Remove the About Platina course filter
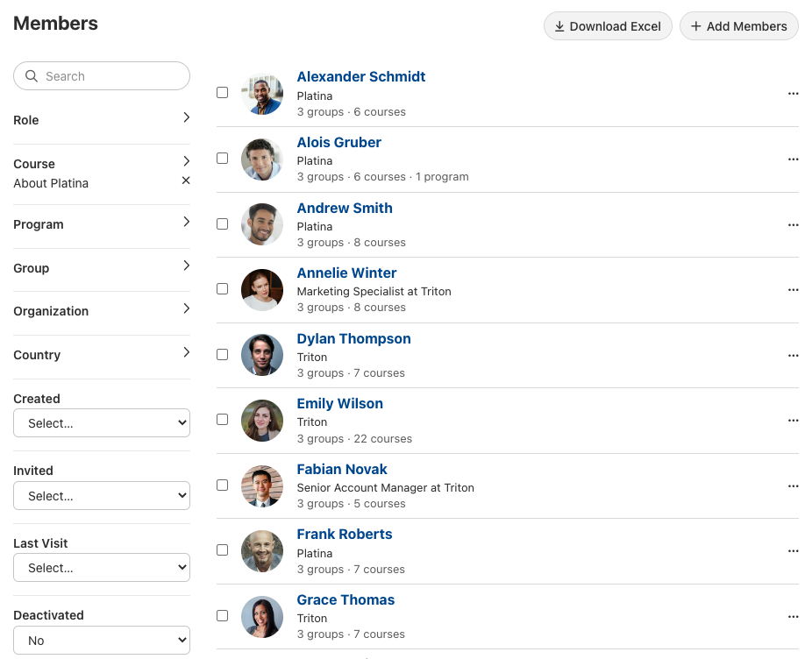The height and width of the screenshot is (659, 812). (x=185, y=181)
